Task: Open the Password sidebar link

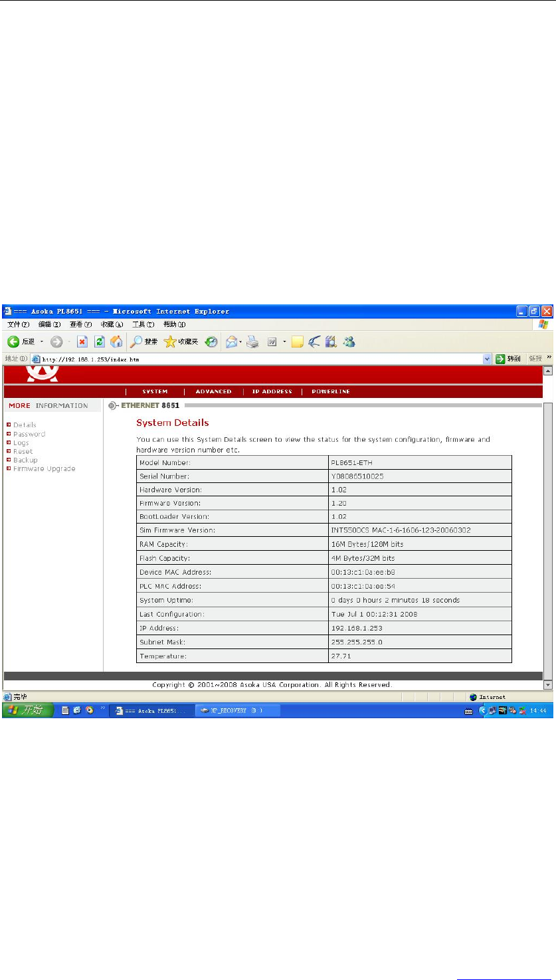Action: pos(29,434)
